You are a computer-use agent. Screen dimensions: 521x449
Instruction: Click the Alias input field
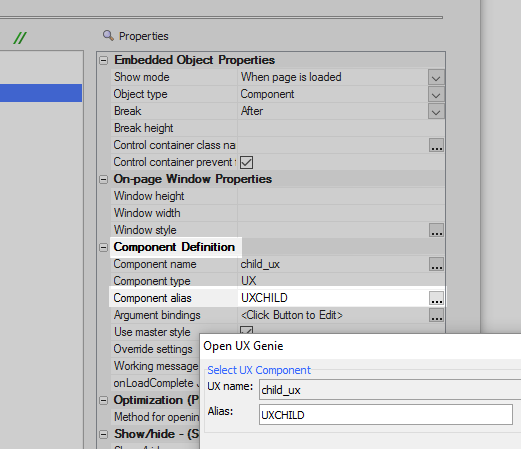click(386, 415)
